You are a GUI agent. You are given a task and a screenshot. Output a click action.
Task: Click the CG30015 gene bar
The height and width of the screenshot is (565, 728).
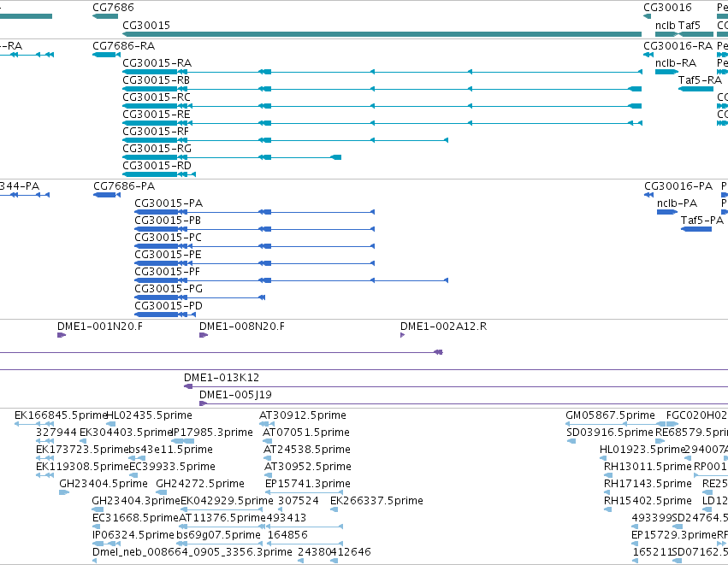[x=382, y=34]
